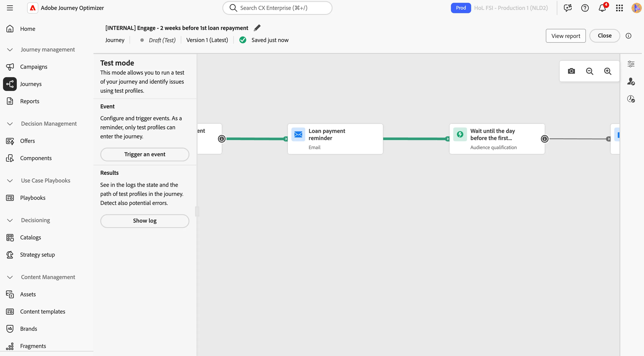Edit journey name with pencil icon

257,28
